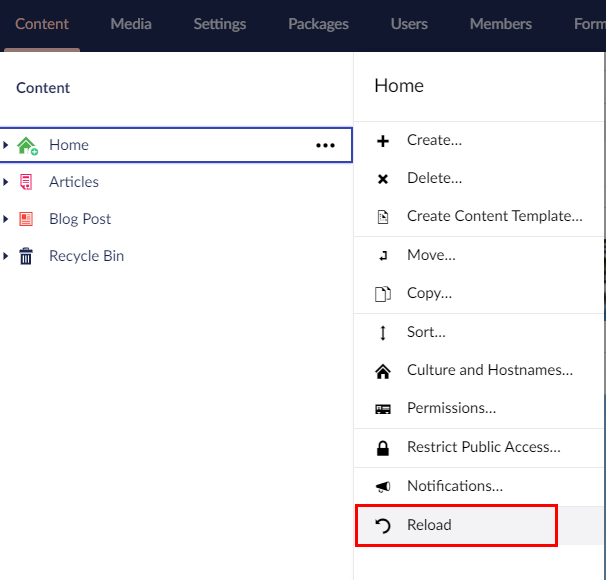The height and width of the screenshot is (580, 606).
Task: Expand the Home tree node arrow
Action: click(6, 145)
